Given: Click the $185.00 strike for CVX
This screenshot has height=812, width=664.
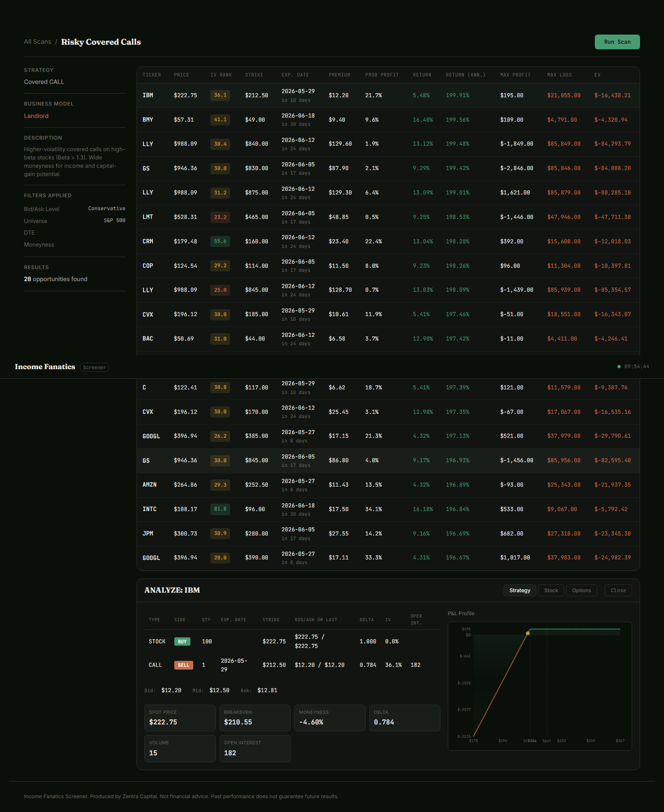Looking at the screenshot, I should [256, 314].
